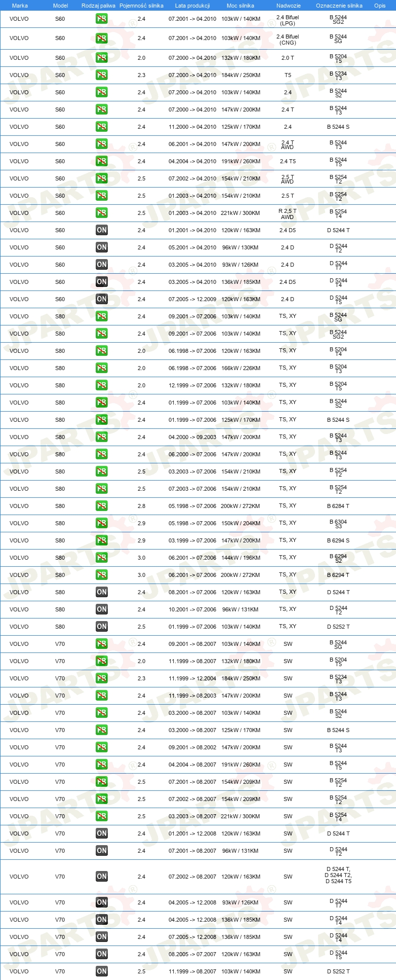The height and width of the screenshot is (980, 396).
Task: Select the petrol icon of the S60 2.4 T AWD row
Action: (102, 144)
